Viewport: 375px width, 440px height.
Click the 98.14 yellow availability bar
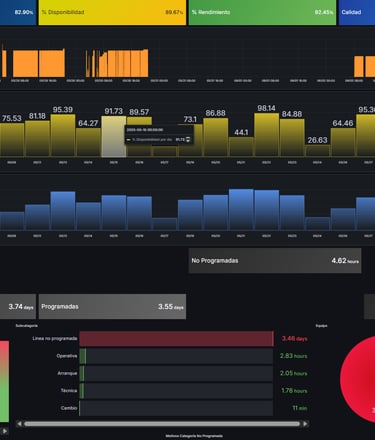tap(266, 135)
